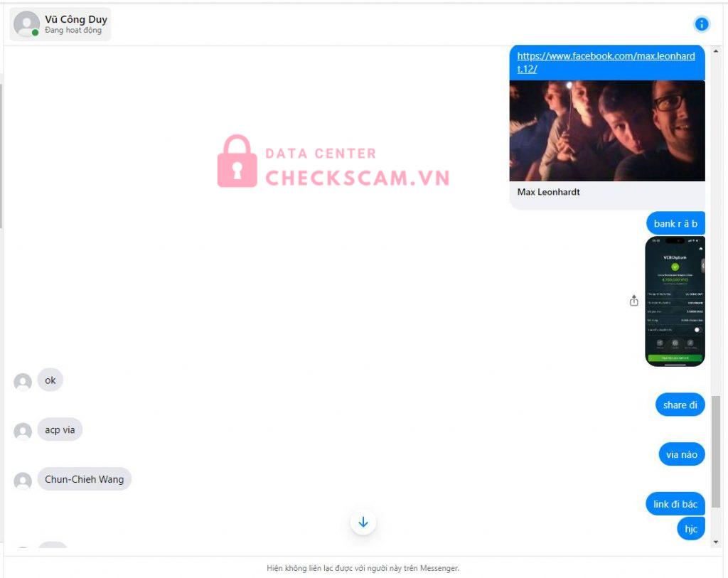This screenshot has height=578, width=728.
Task: Select the "link đi bác" message bubble
Action: coord(675,504)
